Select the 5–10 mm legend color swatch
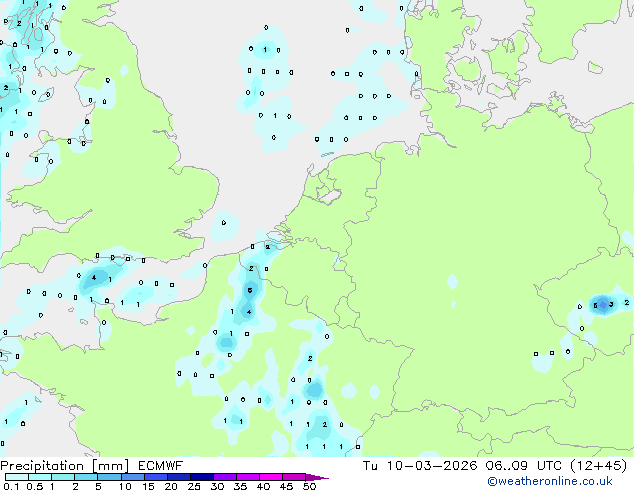Image resolution: width=634 pixels, height=490 pixels. [x=109, y=477]
